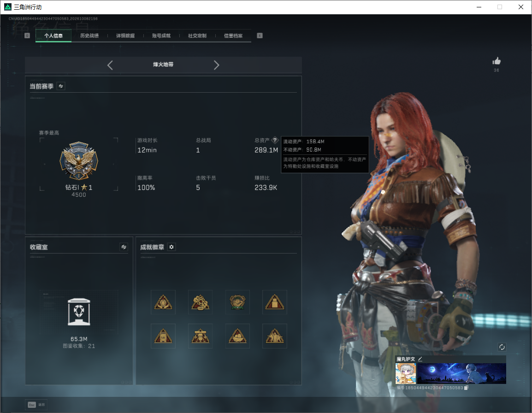The height and width of the screenshot is (413, 532).
Task: Open the 历史战绩 tab
Action: 89,35
